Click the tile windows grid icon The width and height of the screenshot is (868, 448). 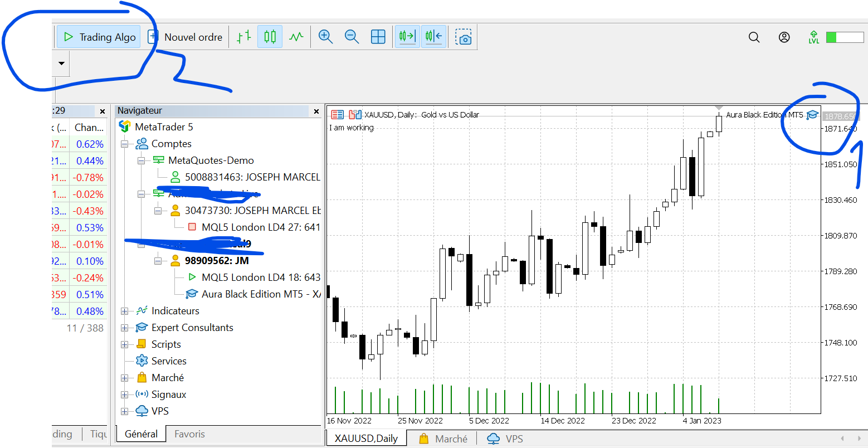378,37
